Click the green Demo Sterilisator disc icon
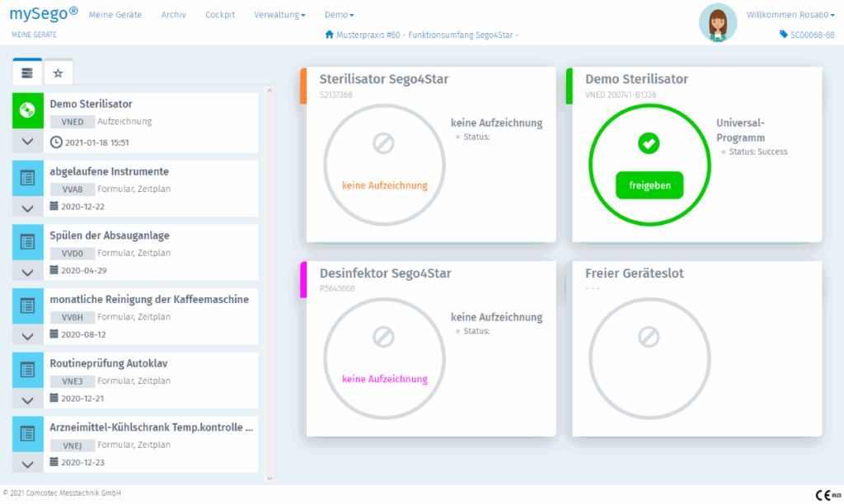Screen dimensions: 844x504 pos(27,110)
